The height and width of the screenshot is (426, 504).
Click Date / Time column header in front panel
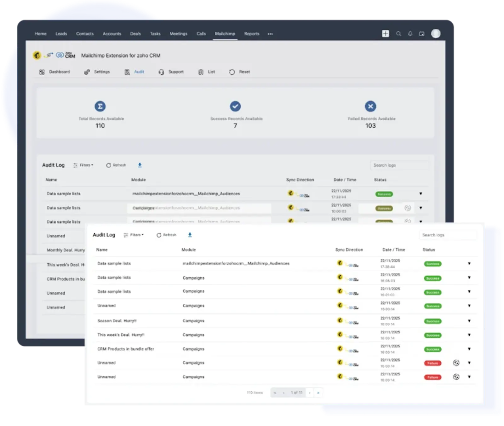393,250
